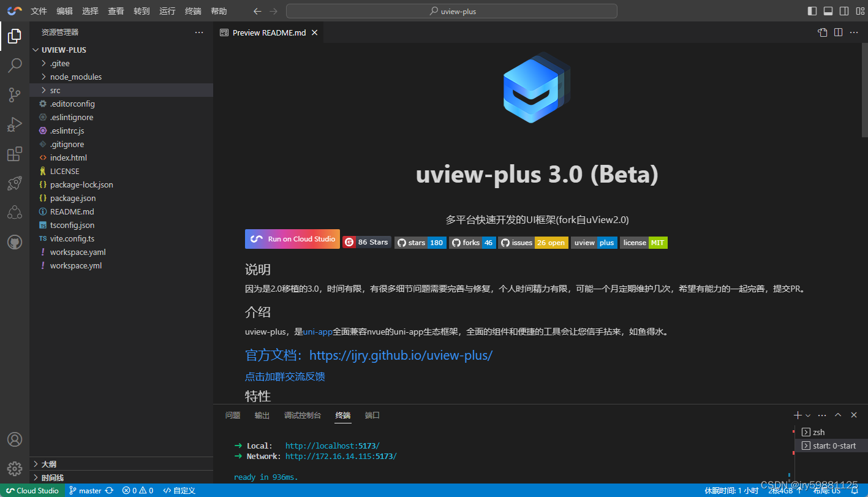868x497 pixels.
Task: Open the rocket deploy view
Action: [15, 183]
